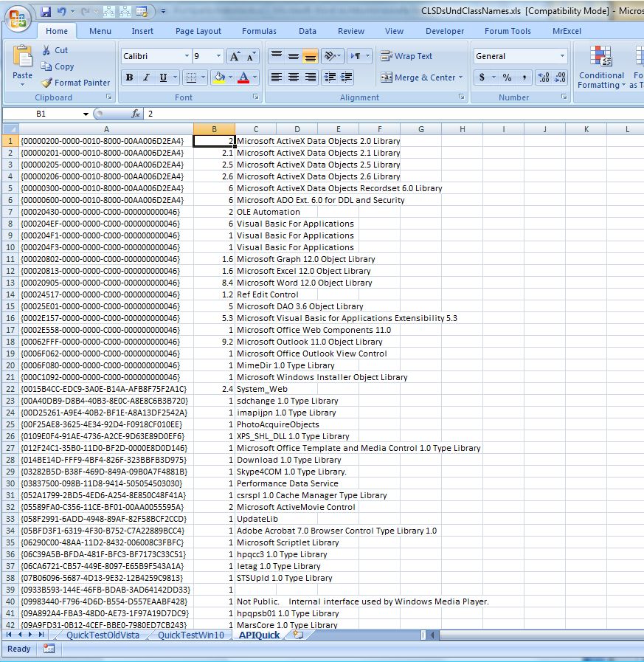Open the MrExcel ribbon tab
This screenshot has height=662, width=644.
click(x=567, y=31)
